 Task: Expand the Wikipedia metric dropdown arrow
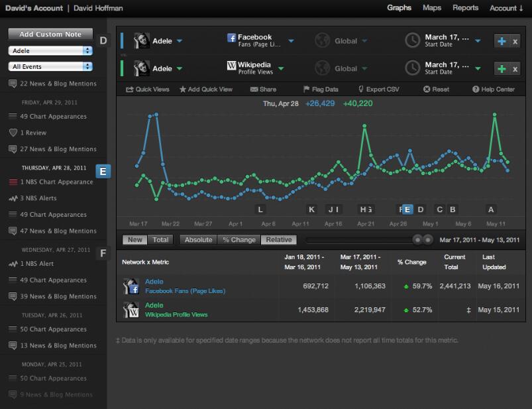[281, 68]
